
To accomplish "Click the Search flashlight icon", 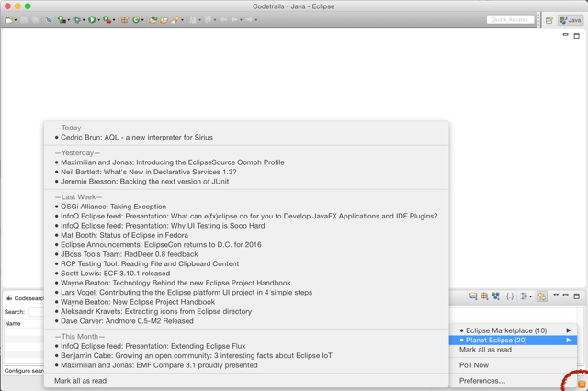I will tap(175, 20).
